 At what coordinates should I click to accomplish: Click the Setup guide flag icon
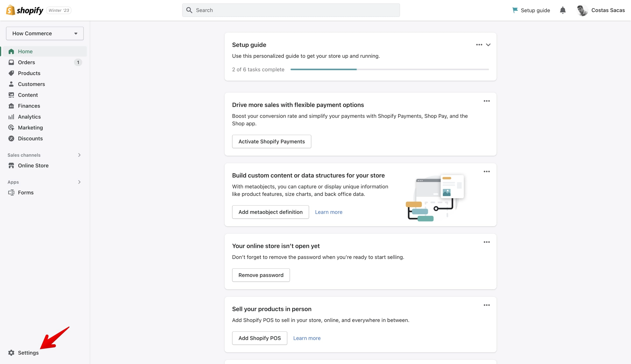[515, 10]
